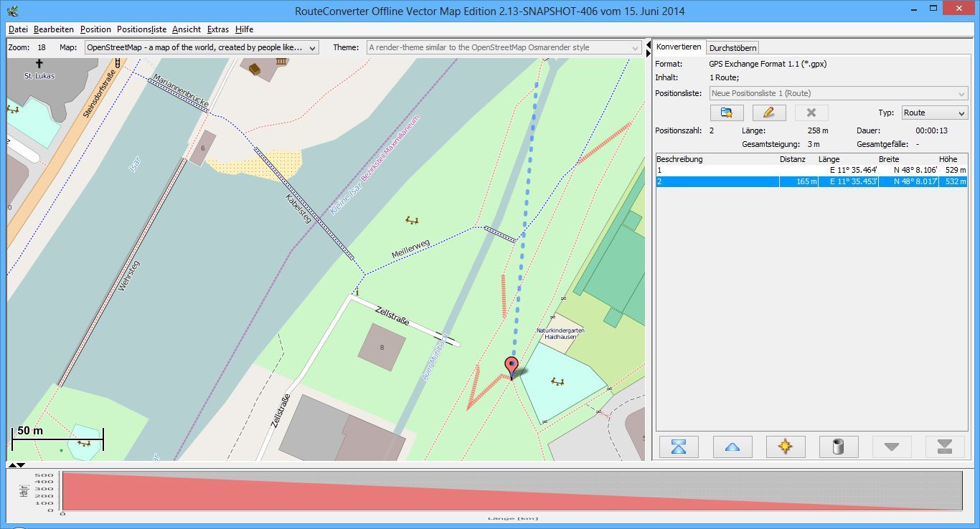Click the new position list icon button
Image resolution: width=980 pixels, height=529 pixels.
pyautogui.click(x=726, y=113)
